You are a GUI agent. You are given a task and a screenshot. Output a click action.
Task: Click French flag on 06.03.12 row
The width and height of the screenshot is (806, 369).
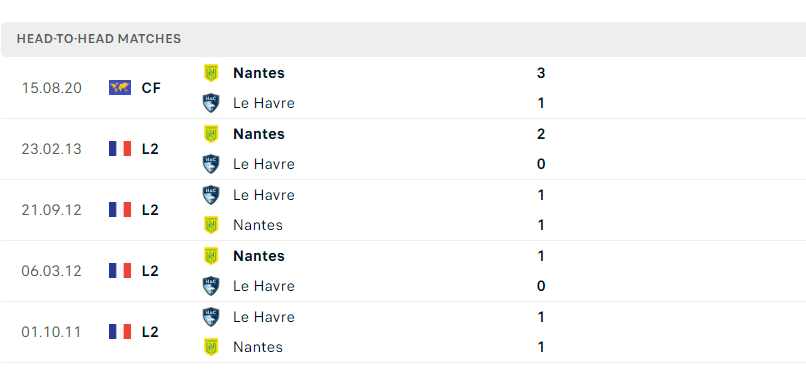coord(120,271)
